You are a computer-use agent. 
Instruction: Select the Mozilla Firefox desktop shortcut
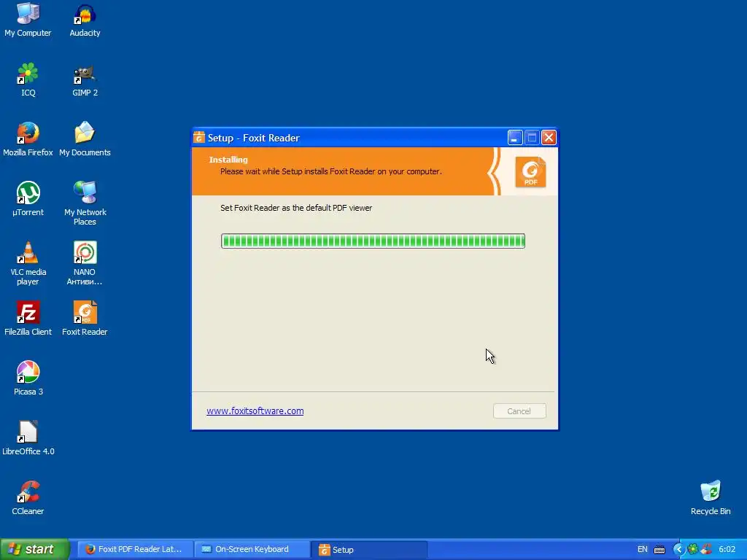28,139
